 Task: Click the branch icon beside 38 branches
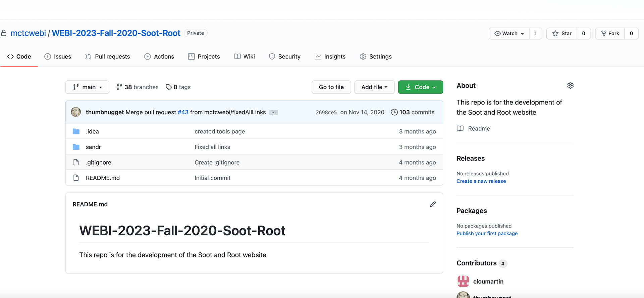(x=119, y=87)
